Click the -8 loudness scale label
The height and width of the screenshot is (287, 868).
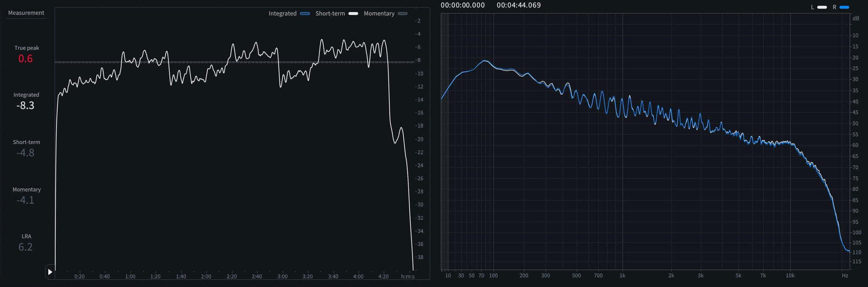[x=418, y=60]
